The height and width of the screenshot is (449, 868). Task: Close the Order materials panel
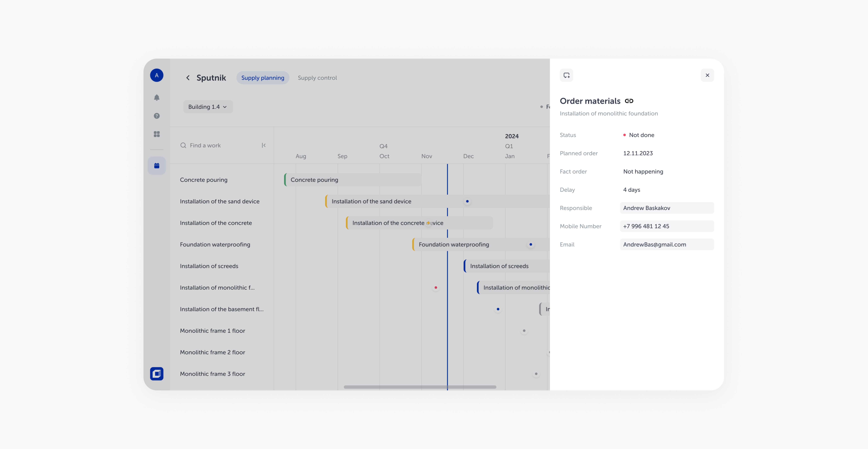[707, 75]
